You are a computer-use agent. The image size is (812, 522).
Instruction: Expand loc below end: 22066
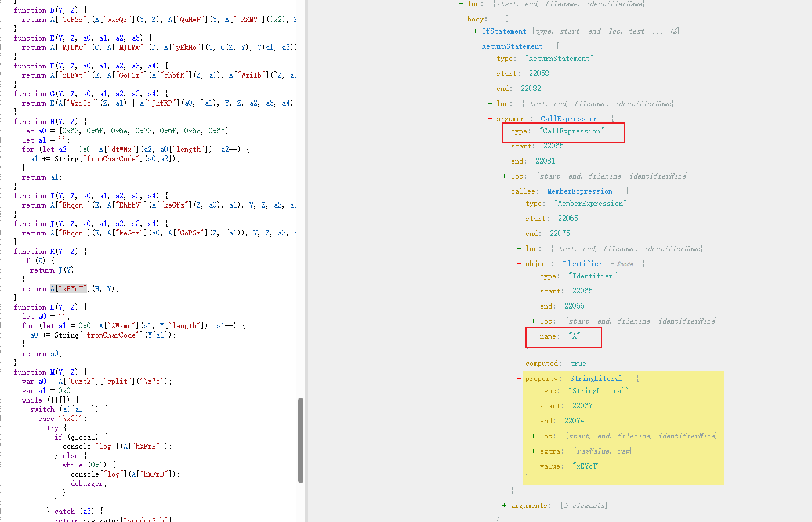coord(533,321)
